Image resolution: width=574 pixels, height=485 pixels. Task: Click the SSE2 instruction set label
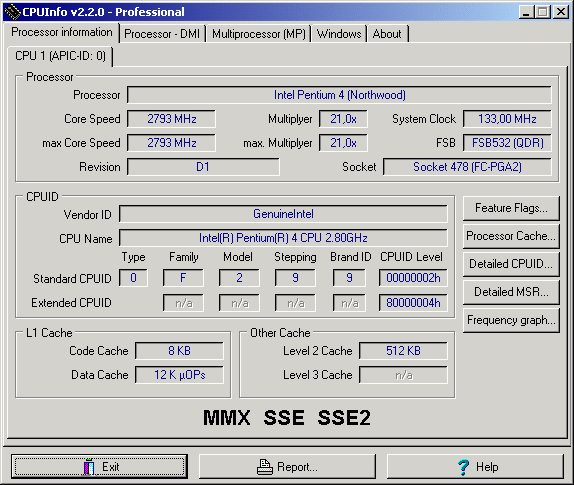pos(344,418)
